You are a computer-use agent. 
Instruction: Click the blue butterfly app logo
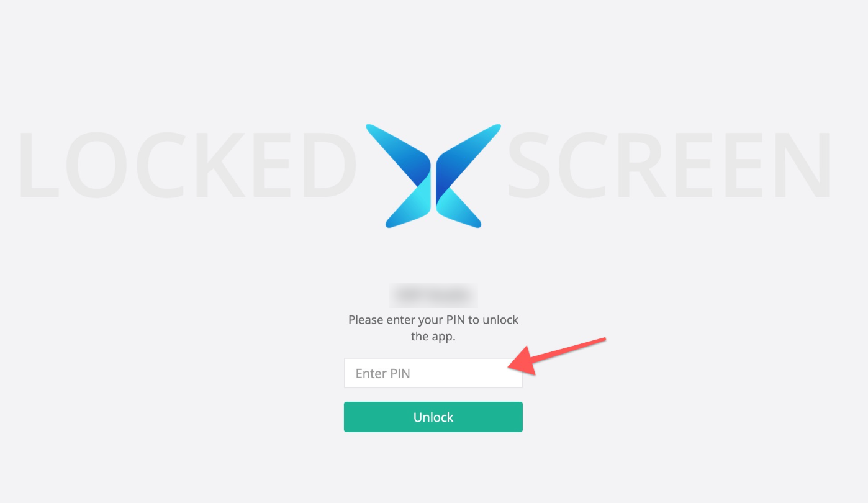[x=433, y=176]
